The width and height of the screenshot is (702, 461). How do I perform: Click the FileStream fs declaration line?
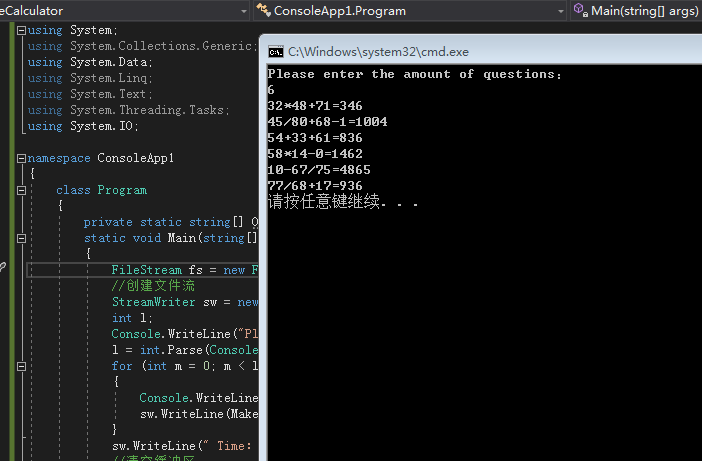click(184, 270)
